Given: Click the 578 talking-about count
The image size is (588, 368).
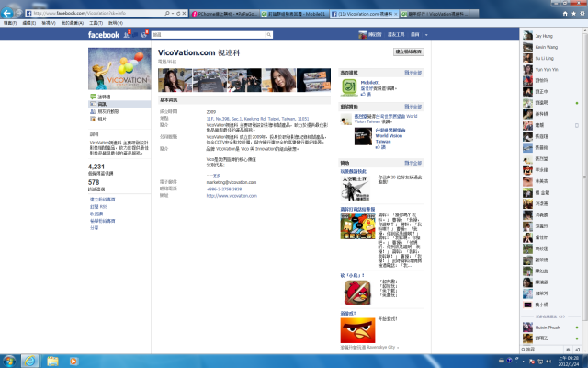Looking at the screenshot, I should click(x=94, y=182).
